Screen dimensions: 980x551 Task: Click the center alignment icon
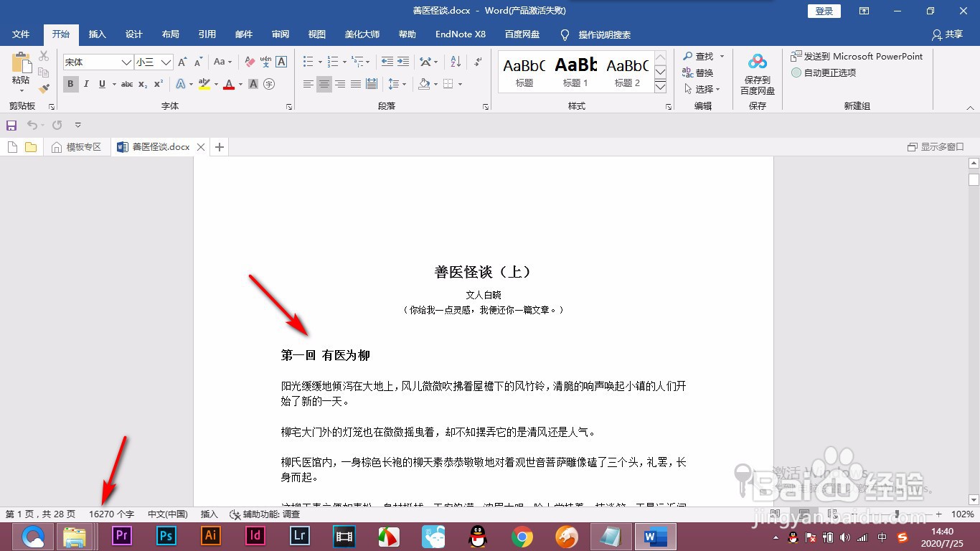coord(324,84)
